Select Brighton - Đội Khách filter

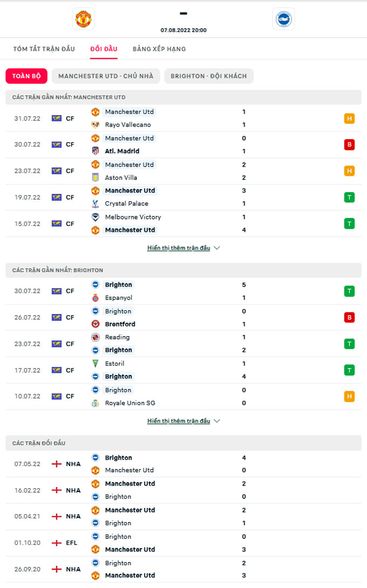pos(208,76)
